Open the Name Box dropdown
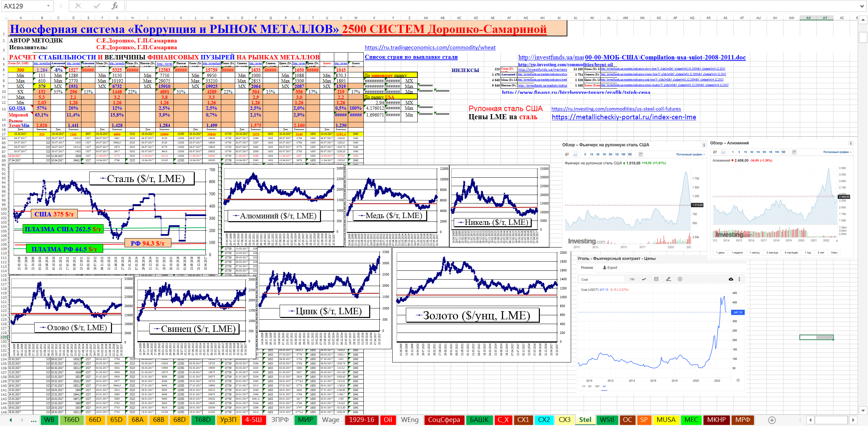The height and width of the screenshot is (426, 868). [x=48, y=6]
